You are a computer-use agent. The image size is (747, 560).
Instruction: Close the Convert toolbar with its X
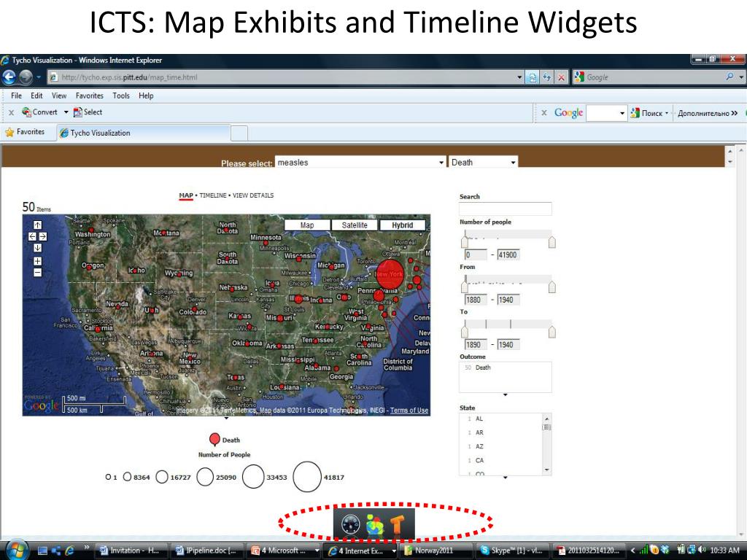11,112
